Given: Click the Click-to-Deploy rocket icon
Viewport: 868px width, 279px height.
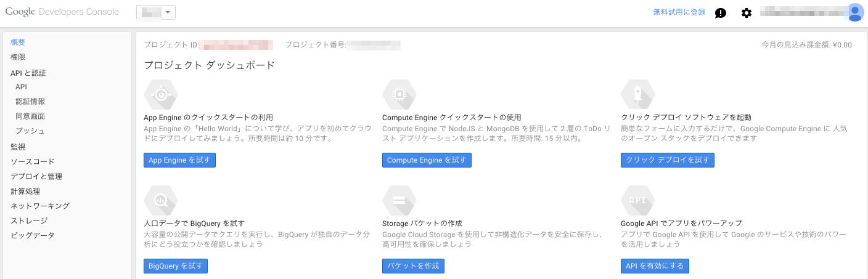Looking at the screenshot, I should coord(638,94).
